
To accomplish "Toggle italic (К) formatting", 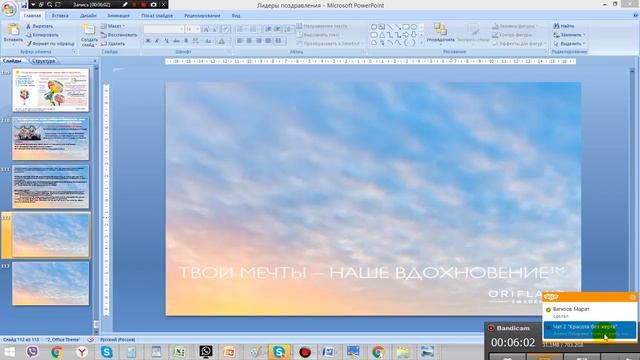I will click(x=157, y=41).
